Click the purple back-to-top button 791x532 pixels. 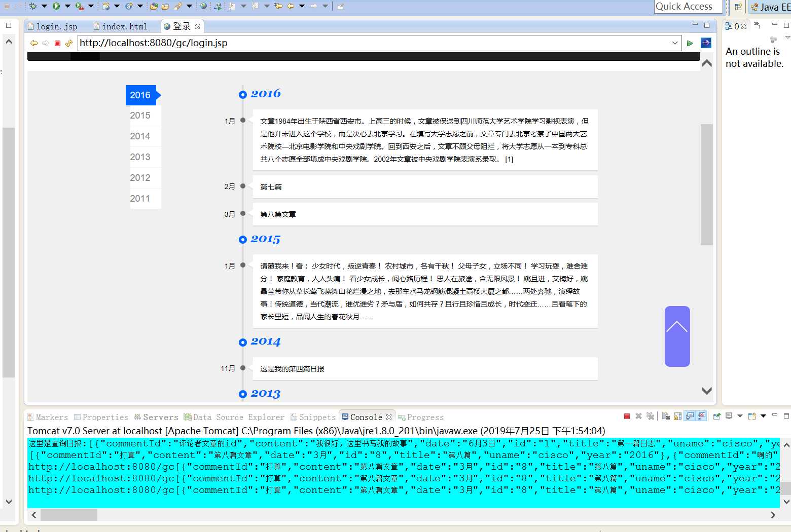pyautogui.click(x=677, y=336)
